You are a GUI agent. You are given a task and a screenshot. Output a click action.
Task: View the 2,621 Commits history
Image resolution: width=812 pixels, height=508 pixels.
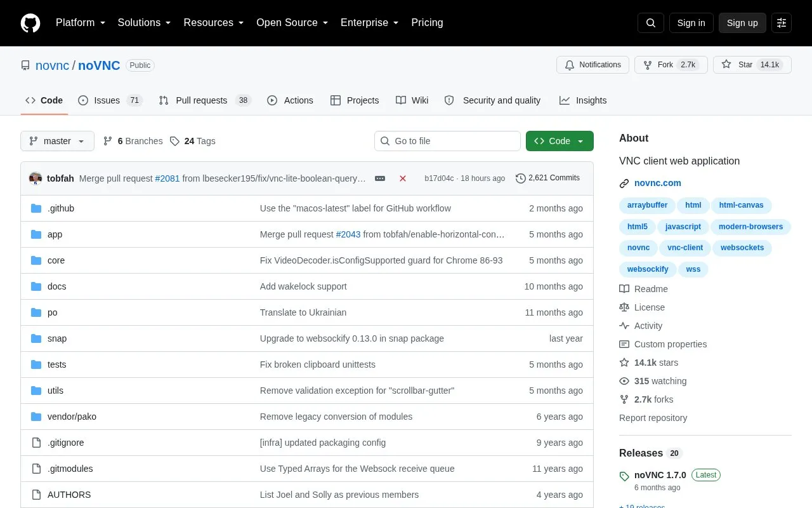547,178
